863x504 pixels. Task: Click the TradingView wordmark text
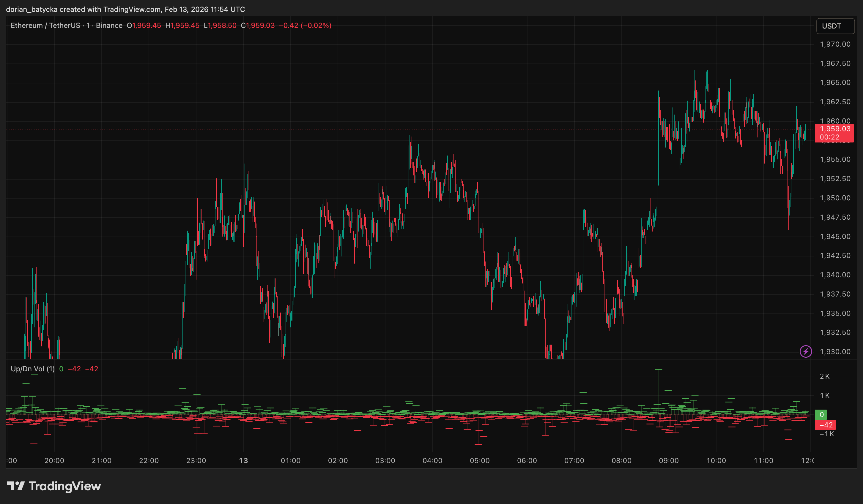(x=65, y=486)
